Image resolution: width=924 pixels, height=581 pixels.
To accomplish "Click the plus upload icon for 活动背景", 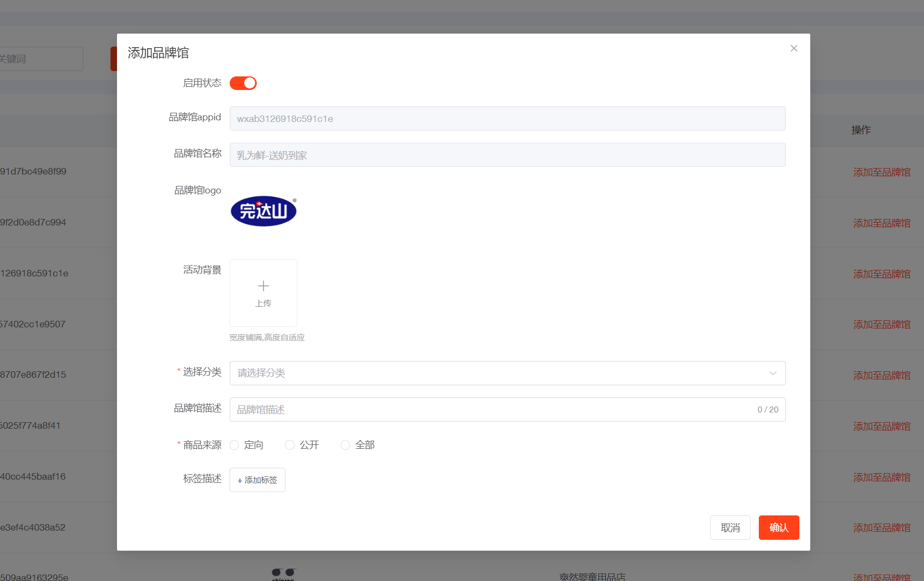I will pyautogui.click(x=263, y=286).
